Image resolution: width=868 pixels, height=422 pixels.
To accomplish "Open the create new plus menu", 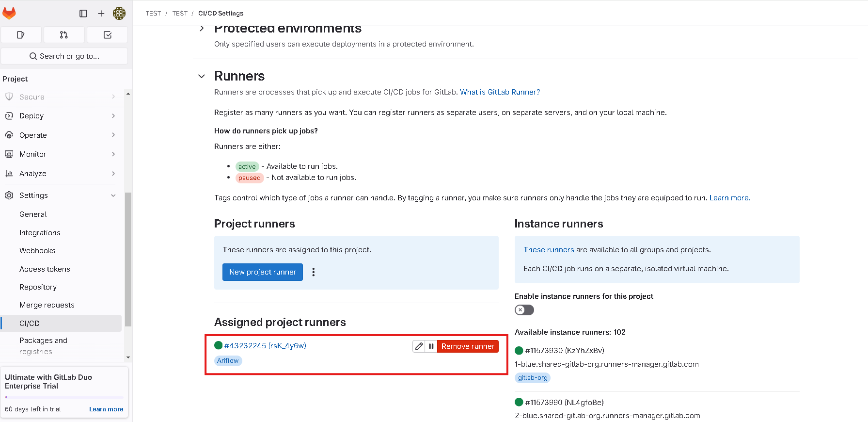I will click(101, 14).
